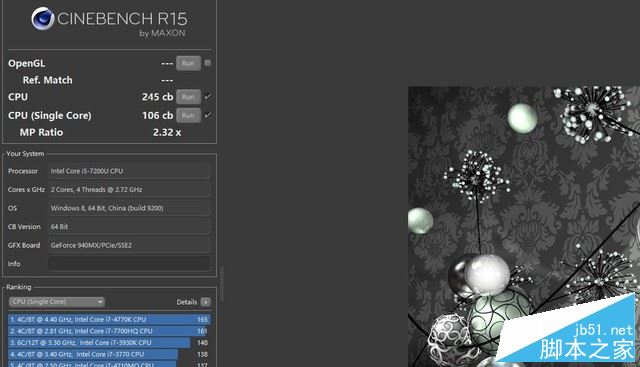Click the rendered benchmark scene image

click(524, 227)
